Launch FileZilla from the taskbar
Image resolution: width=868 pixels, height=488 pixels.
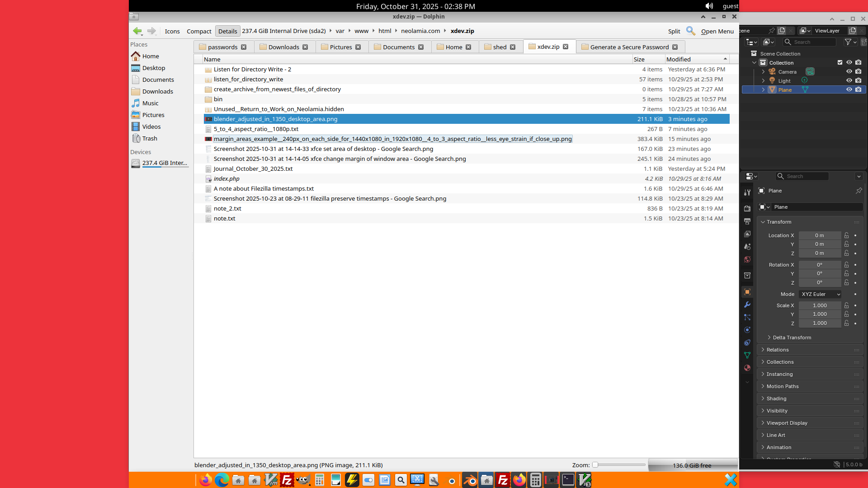(287, 480)
